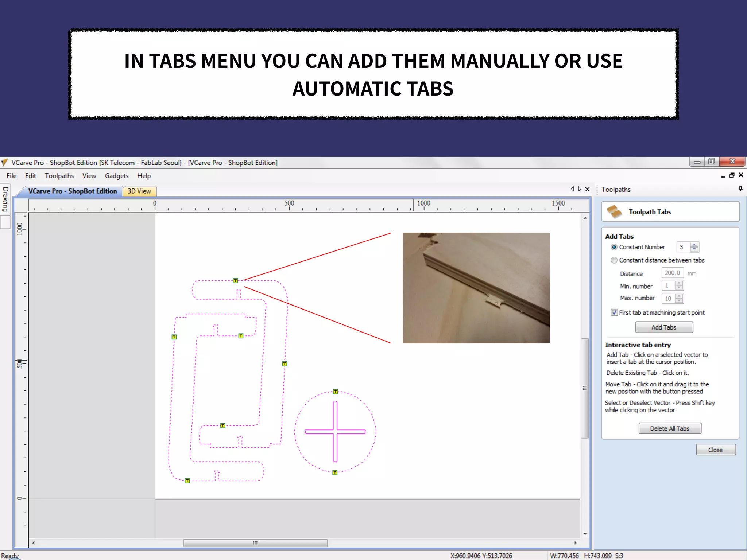747x560 pixels.
Task: Pin the Toolpaths panel with the pushpin icon
Action: [740, 188]
